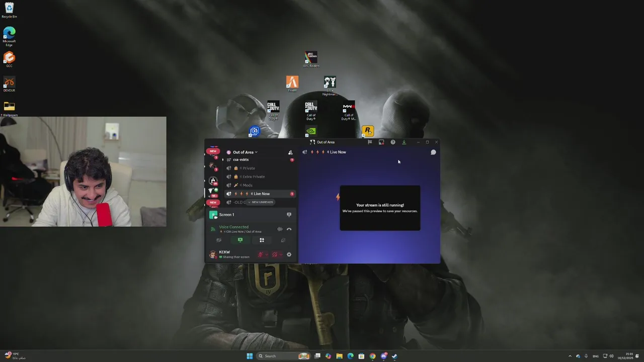This screenshot has width=644, height=362.
Task: Open the voice activities grid icon
Action: click(x=262, y=240)
